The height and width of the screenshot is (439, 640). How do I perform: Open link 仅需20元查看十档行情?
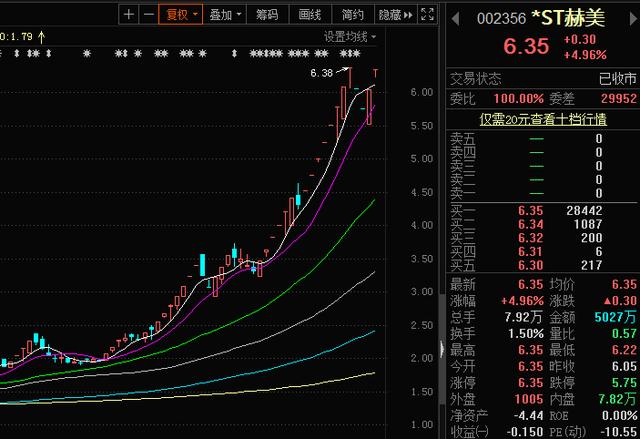[x=543, y=120]
